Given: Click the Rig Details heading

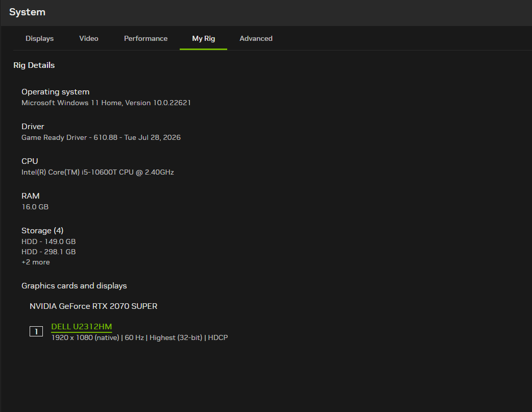Looking at the screenshot, I should [x=34, y=65].
